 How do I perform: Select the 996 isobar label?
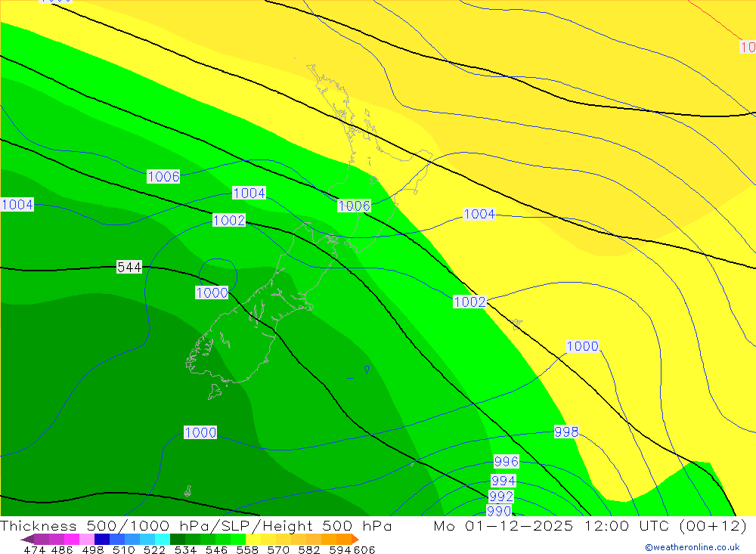[x=507, y=462]
